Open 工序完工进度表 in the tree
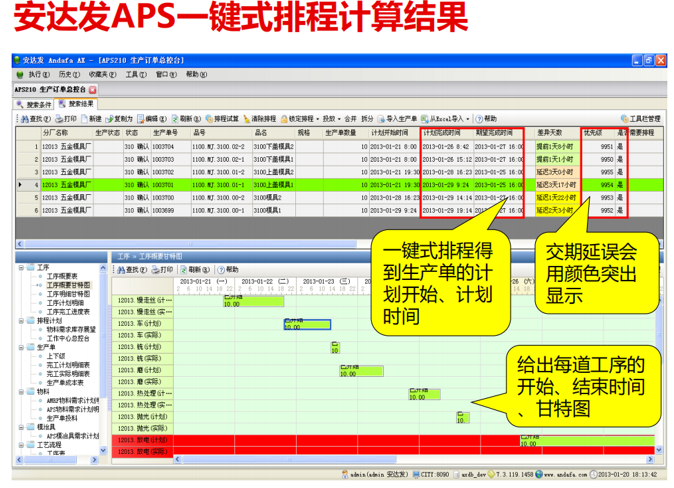 [68, 312]
